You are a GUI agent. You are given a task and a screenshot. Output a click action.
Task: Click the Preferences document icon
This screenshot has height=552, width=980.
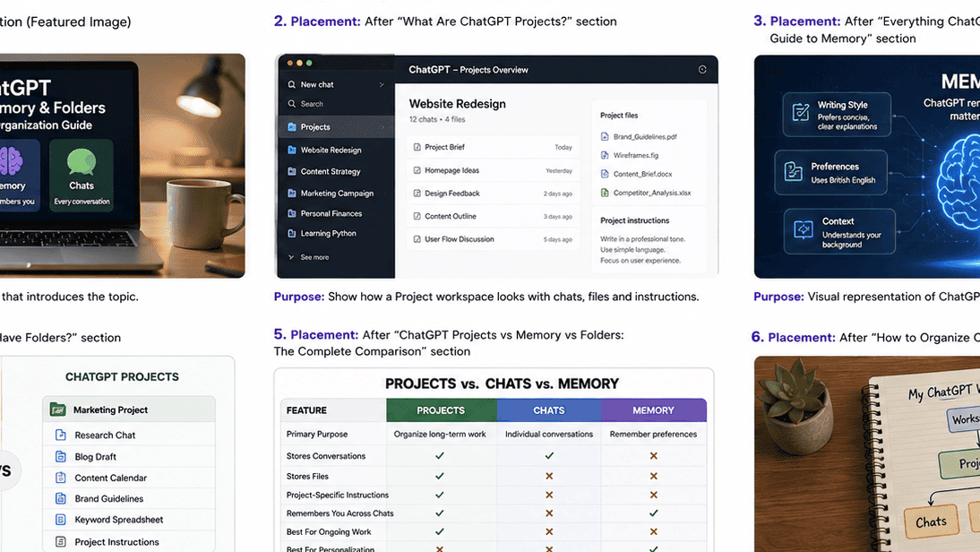[793, 171]
